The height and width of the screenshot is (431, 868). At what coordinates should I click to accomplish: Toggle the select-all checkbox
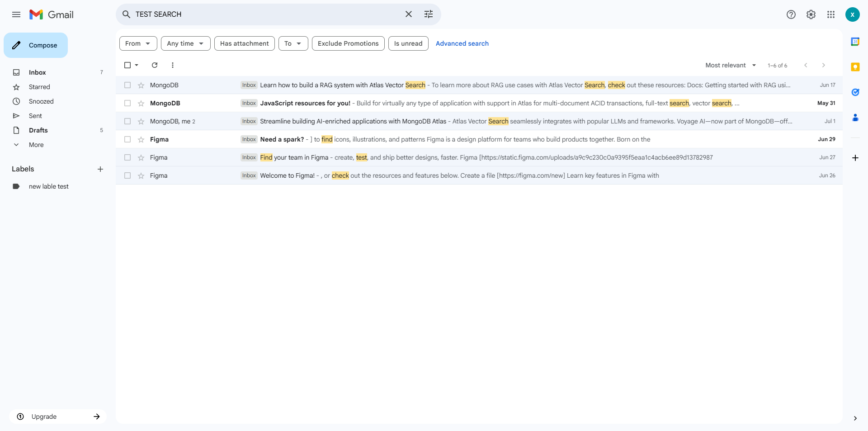[x=127, y=65]
